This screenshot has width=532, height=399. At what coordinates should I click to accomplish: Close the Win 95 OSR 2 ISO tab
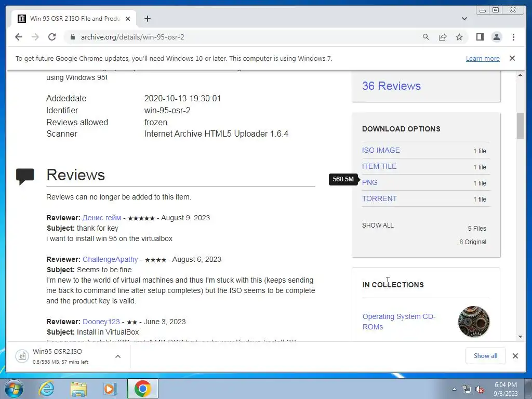[x=128, y=19]
